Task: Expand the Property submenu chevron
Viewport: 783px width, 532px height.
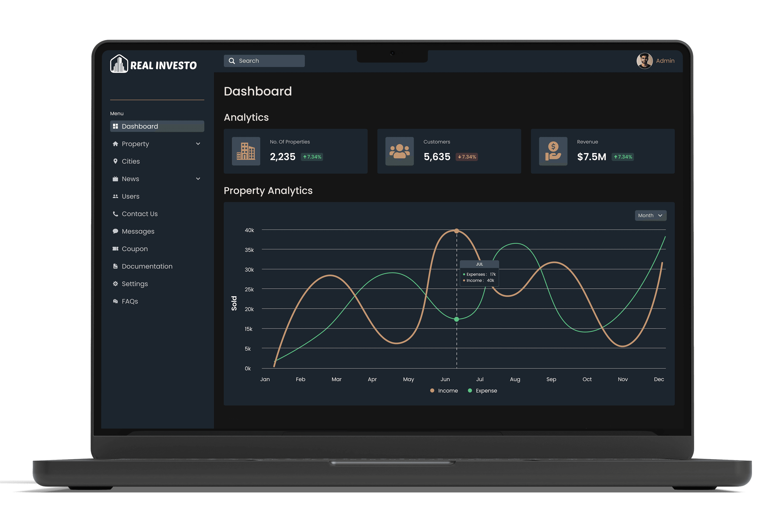Action: click(198, 144)
